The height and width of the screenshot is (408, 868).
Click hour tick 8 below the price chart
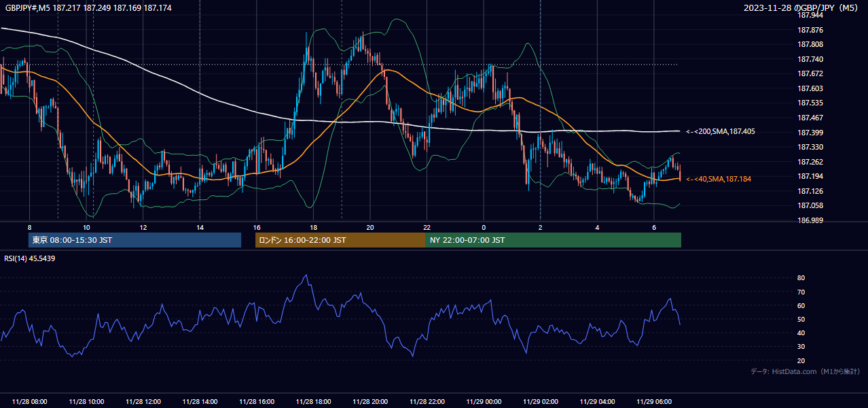30,227
